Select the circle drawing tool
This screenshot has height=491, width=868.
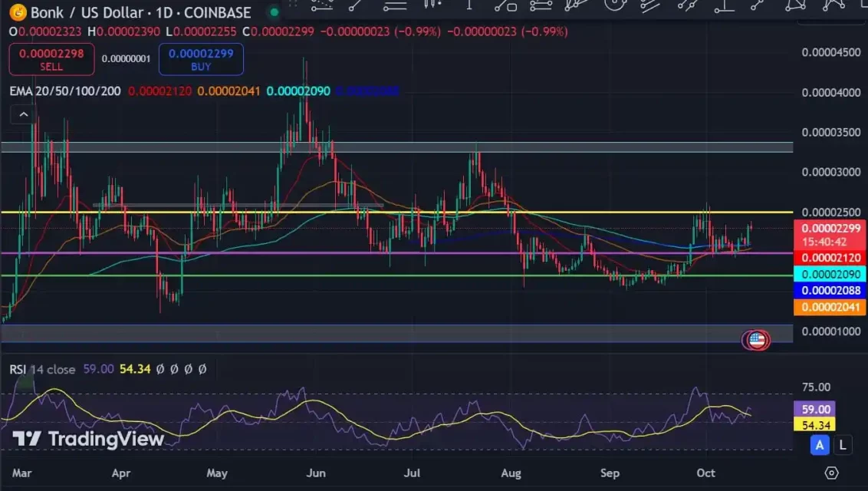(615, 5)
